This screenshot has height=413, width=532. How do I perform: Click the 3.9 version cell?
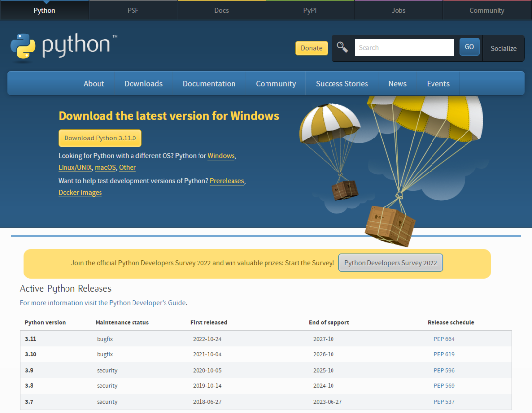pos(29,370)
